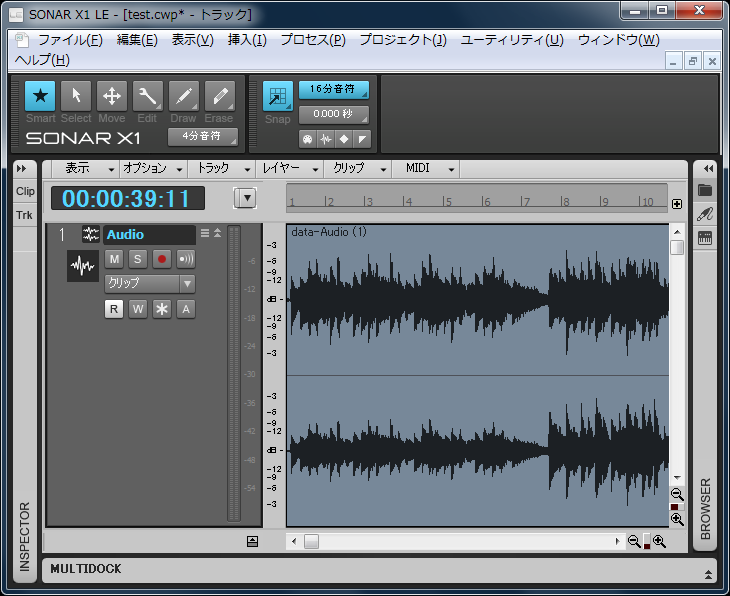The width and height of the screenshot is (730, 596).
Task: Solo the Audio track
Action: point(138,259)
